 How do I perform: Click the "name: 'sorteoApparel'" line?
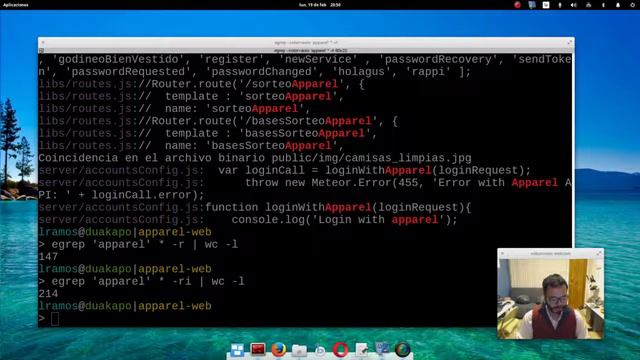pyautogui.click(x=175, y=109)
